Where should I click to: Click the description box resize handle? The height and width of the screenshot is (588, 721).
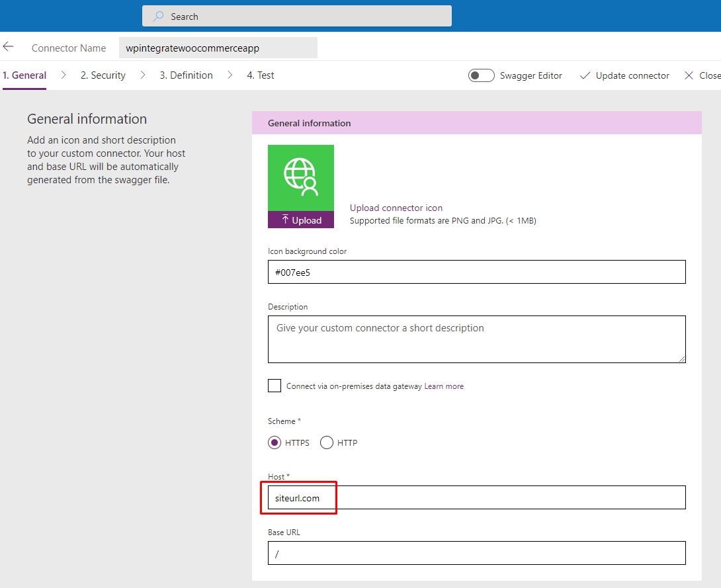click(682, 359)
